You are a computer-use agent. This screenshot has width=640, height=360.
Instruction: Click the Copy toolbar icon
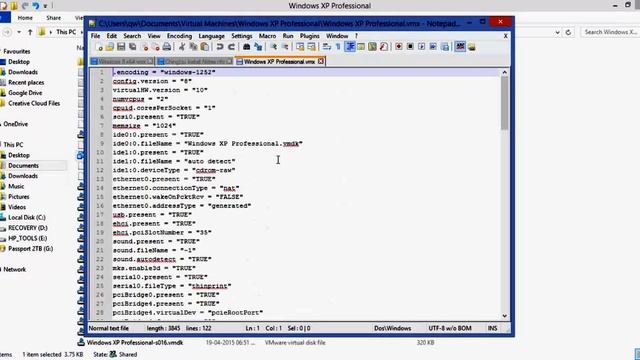tap(193, 47)
